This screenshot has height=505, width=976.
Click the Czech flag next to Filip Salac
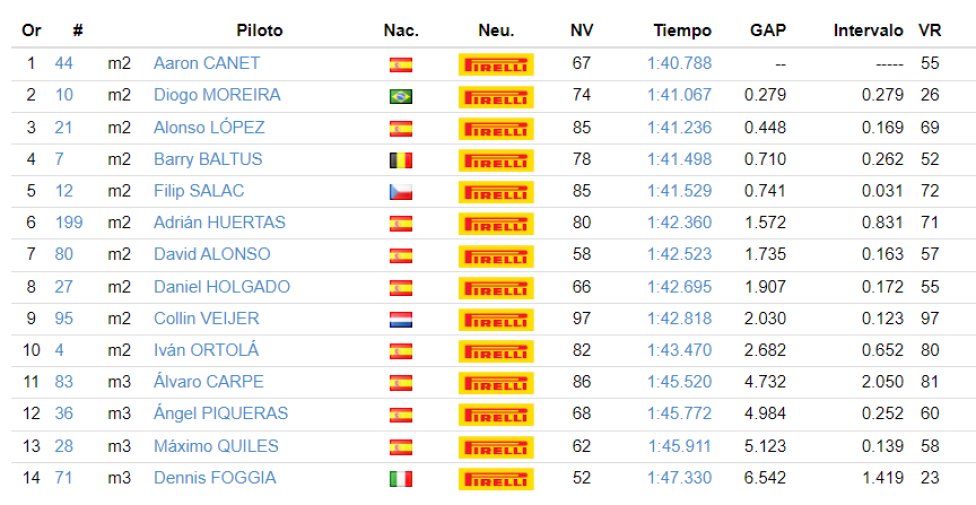[401, 192]
